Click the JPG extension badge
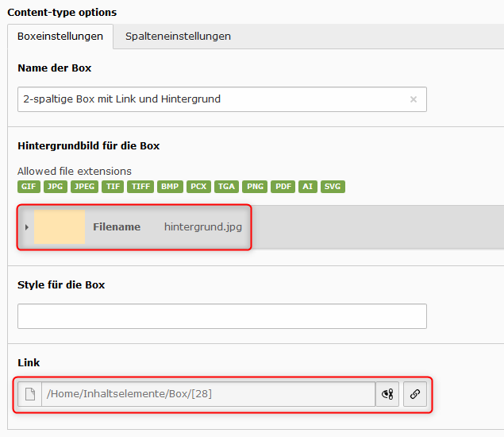Viewport: 504px width, 437px height. point(56,187)
